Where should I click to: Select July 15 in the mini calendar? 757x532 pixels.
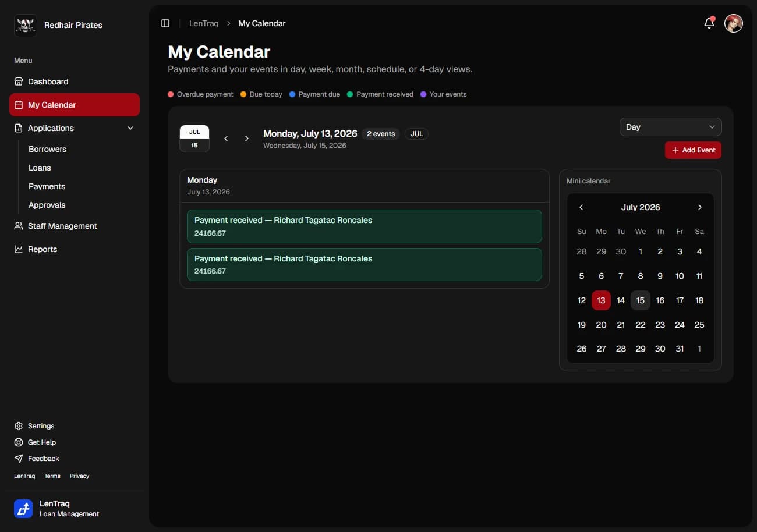coord(641,300)
